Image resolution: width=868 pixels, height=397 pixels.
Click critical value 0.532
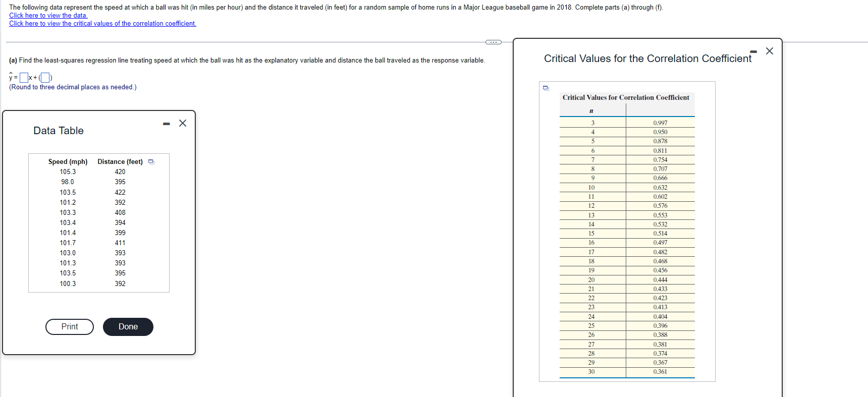660,224
